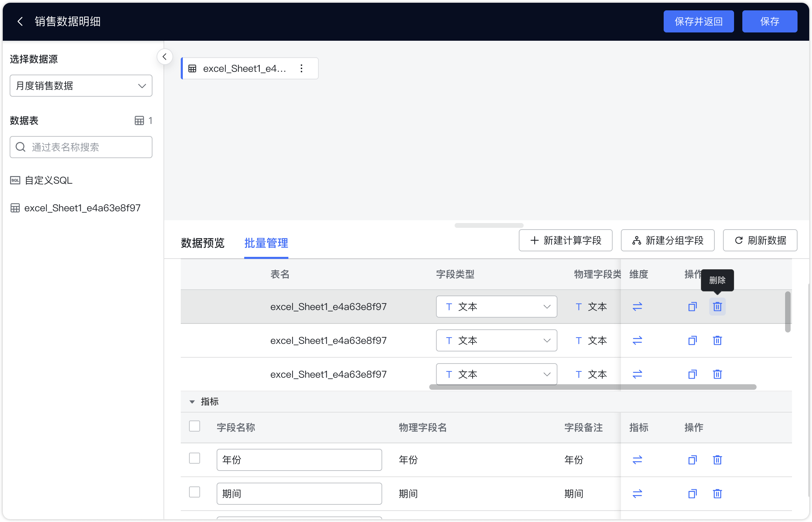Switch to the 数据预览 tab
This screenshot has width=812, height=522.
click(x=203, y=243)
